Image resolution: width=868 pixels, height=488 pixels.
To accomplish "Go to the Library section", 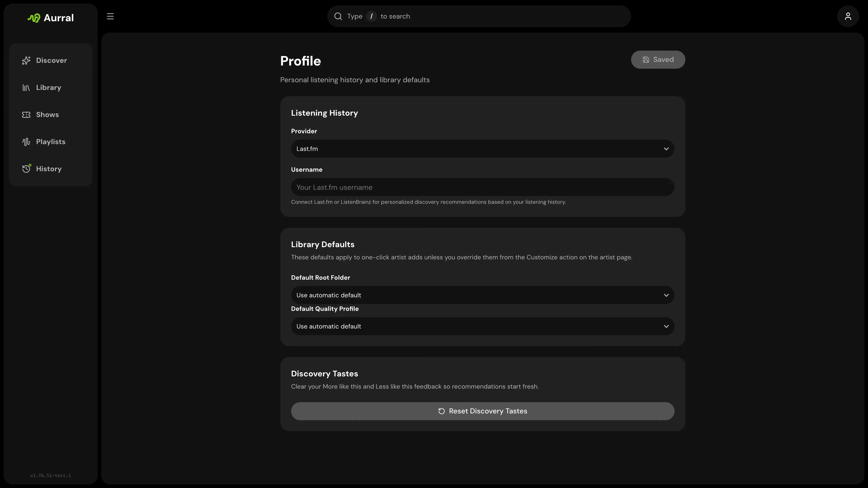I will click(x=51, y=88).
